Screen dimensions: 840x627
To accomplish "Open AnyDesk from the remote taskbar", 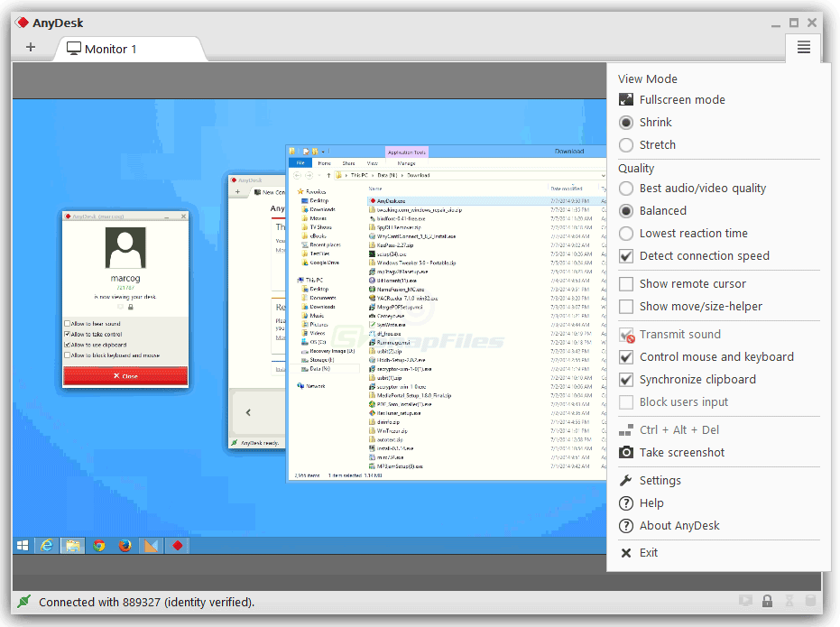I will coord(177,545).
